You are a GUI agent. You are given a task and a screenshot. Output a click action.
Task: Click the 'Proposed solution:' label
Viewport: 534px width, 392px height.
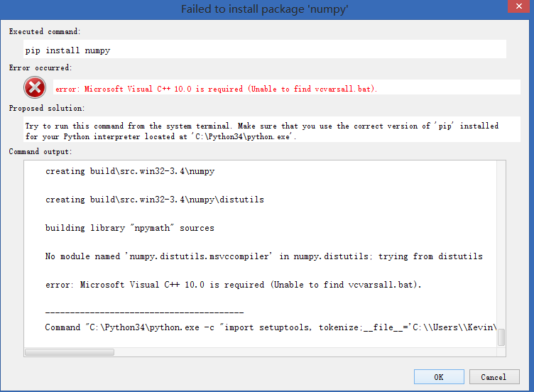(x=47, y=109)
